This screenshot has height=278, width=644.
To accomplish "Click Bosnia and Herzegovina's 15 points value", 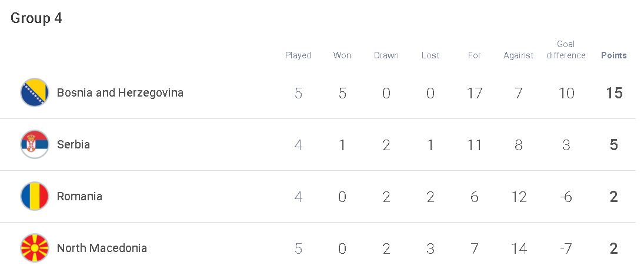I will [614, 93].
